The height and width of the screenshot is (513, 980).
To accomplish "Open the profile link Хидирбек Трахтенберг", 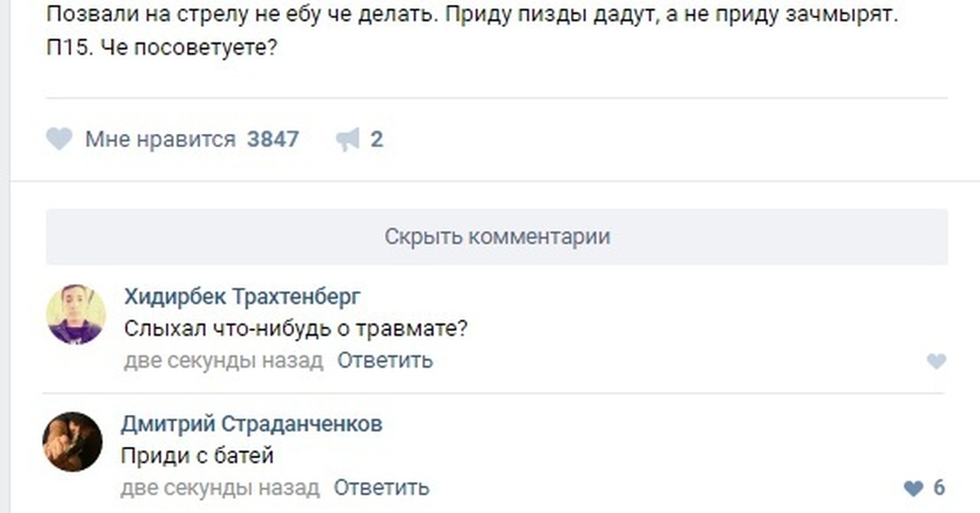I will pos(242,296).
